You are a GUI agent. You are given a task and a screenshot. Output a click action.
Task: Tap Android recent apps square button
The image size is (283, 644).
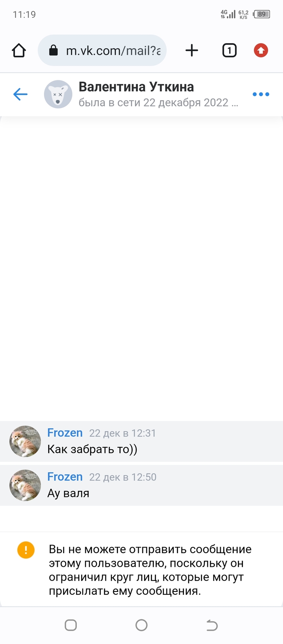point(71,625)
